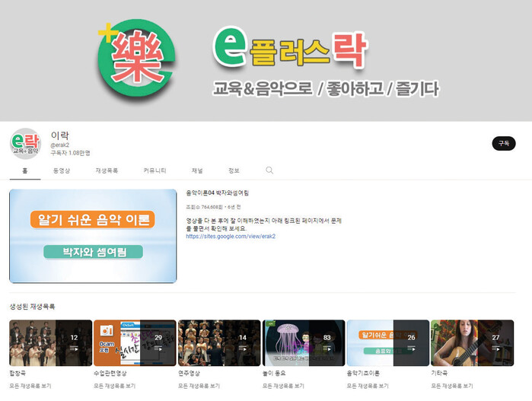The height and width of the screenshot is (401, 532).
Task: Click the subscriber count 구독자 1.08만명
Action: click(x=71, y=153)
